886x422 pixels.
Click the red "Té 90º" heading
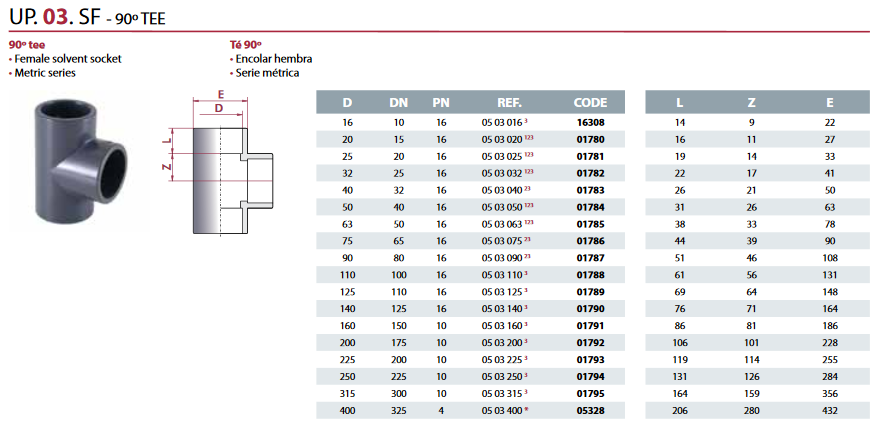pos(245,46)
